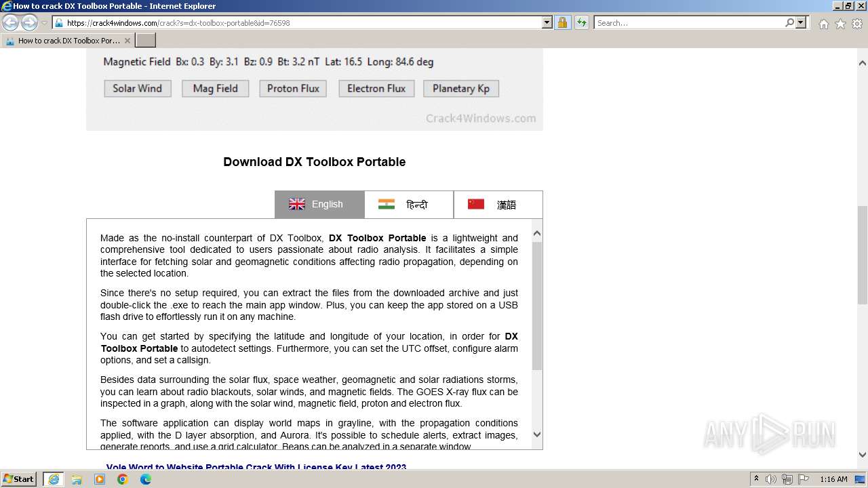
Task: Open 'Vole Word to Website Portable Crack' link
Action: pos(256,467)
